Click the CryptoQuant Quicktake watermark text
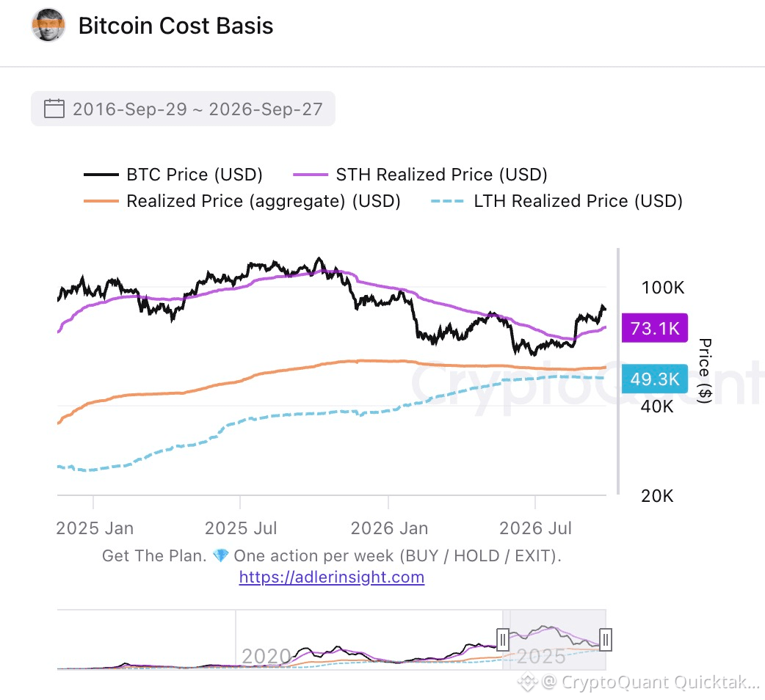 click(650, 682)
